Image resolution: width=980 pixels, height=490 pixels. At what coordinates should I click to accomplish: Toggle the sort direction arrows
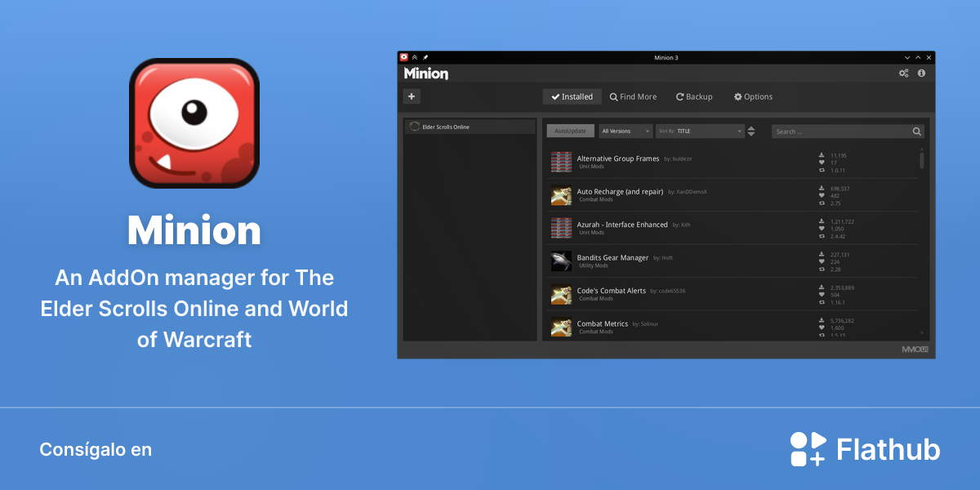click(751, 131)
